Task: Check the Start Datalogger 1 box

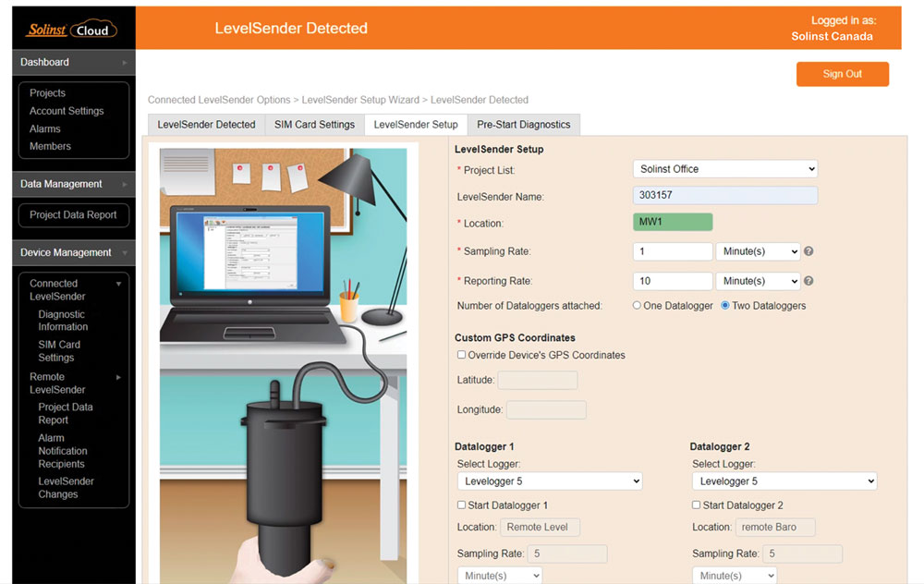Action: click(x=462, y=505)
